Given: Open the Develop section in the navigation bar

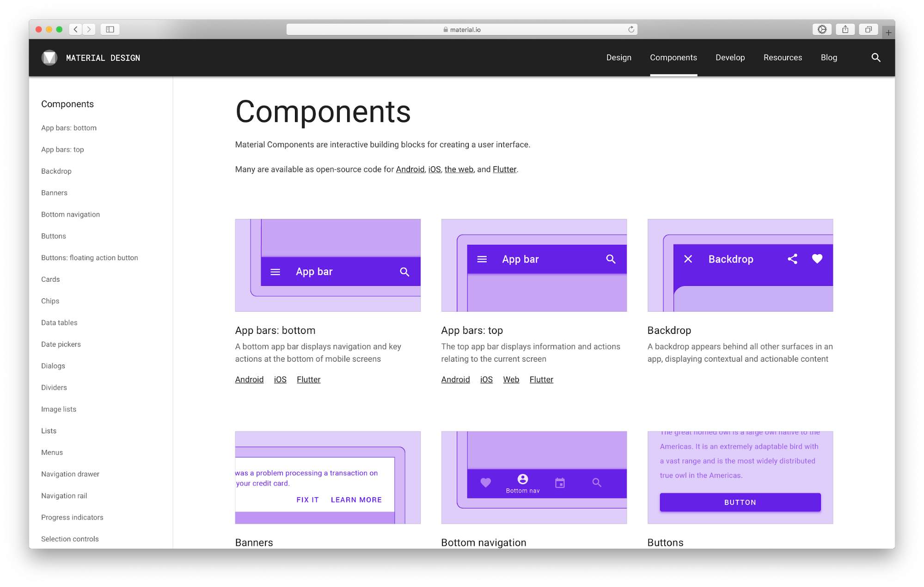Looking at the screenshot, I should point(730,57).
